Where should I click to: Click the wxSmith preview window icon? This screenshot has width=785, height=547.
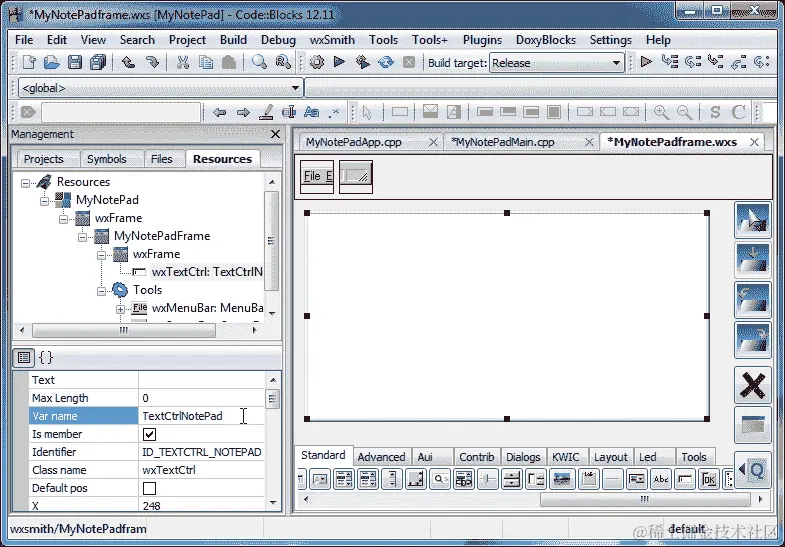pos(752,426)
